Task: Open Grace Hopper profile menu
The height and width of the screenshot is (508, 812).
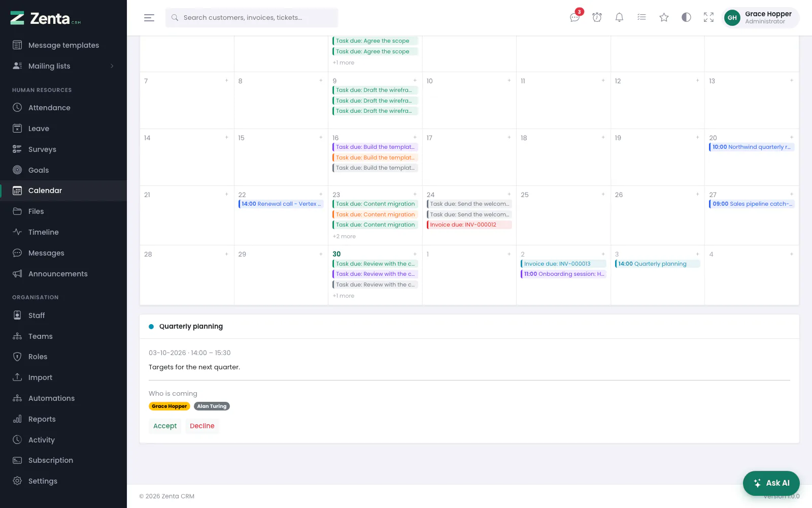Action: point(760,18)
